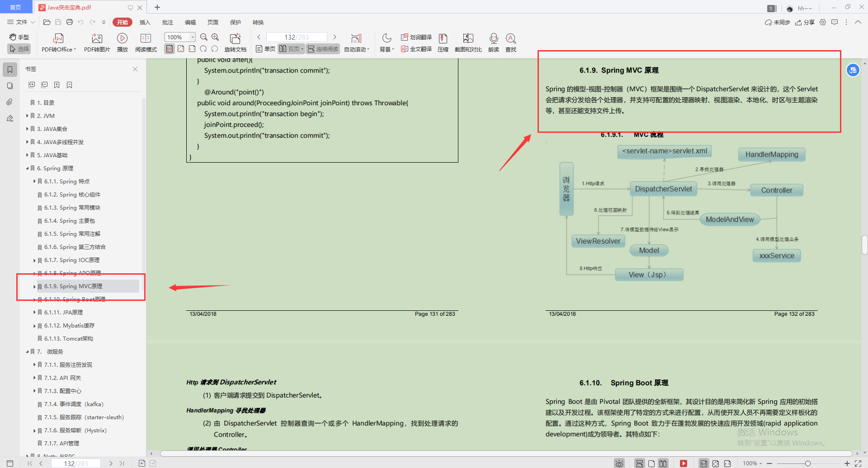Screen dimensions: 868x468
Task: Close the 书签 bookmarks panel
Action: pyautogui.click(x=135, y=69)
